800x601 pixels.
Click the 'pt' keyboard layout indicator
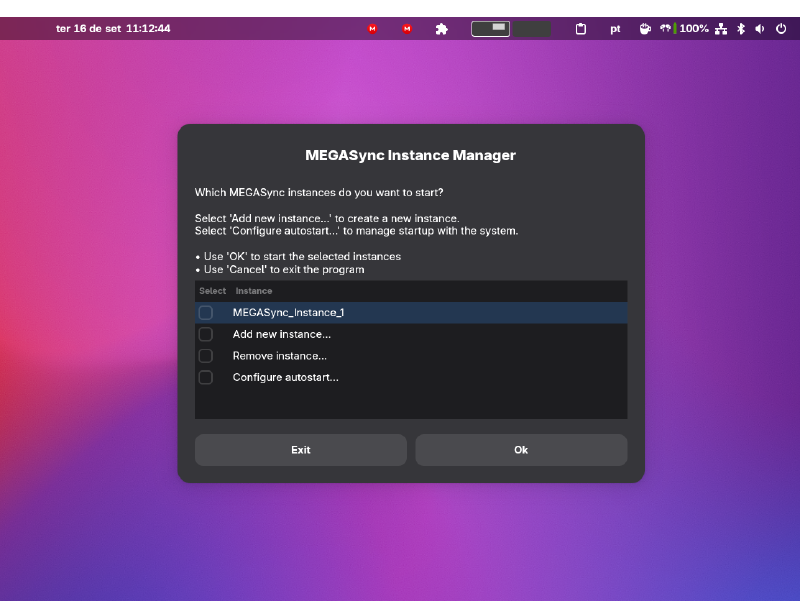pos(615,28)
